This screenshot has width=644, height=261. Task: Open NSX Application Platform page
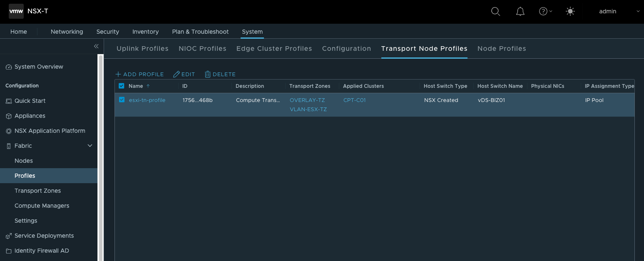(x=50, y=131)
